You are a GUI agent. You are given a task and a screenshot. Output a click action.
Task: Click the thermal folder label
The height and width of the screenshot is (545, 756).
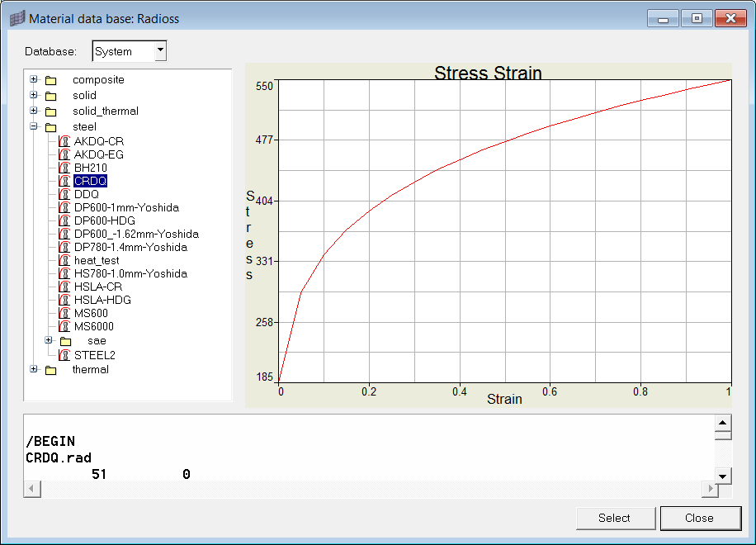[91, 369]
